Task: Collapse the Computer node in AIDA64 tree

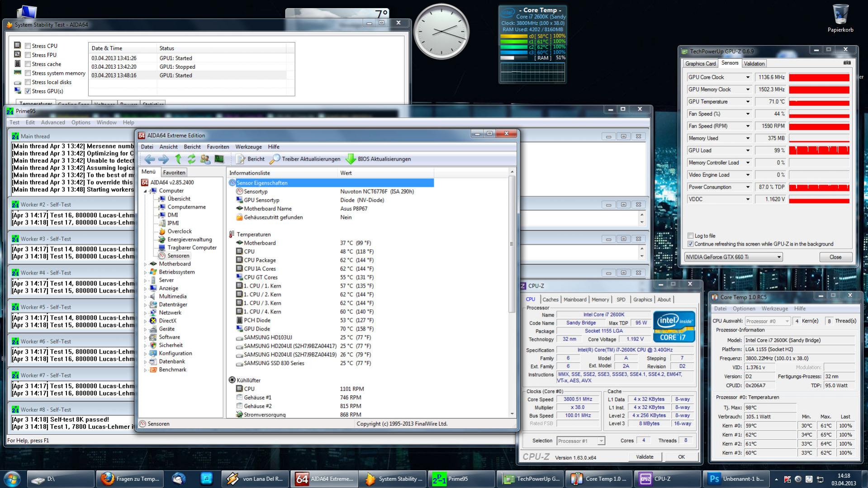Action: point(146,191)
